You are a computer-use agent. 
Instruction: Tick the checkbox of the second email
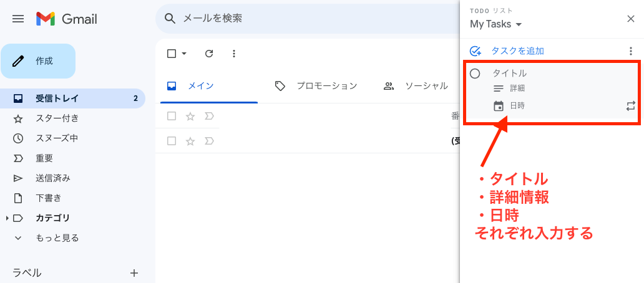(172, 141)
